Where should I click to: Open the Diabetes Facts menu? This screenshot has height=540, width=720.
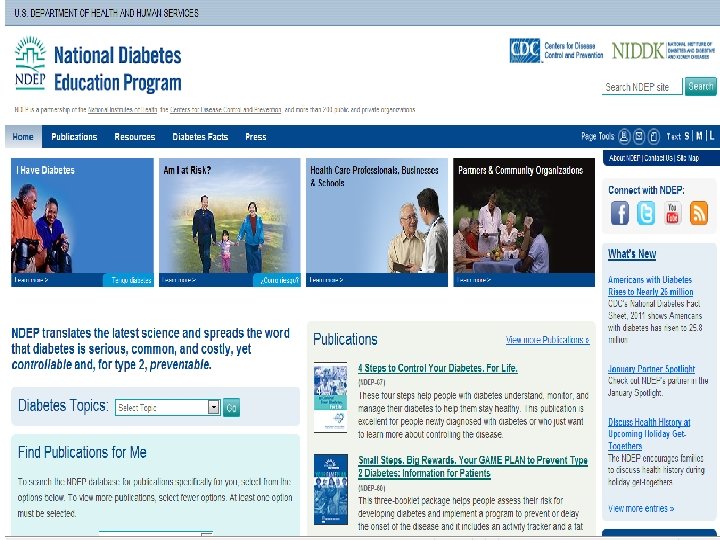pyautogui.click(x=200, y=137)
